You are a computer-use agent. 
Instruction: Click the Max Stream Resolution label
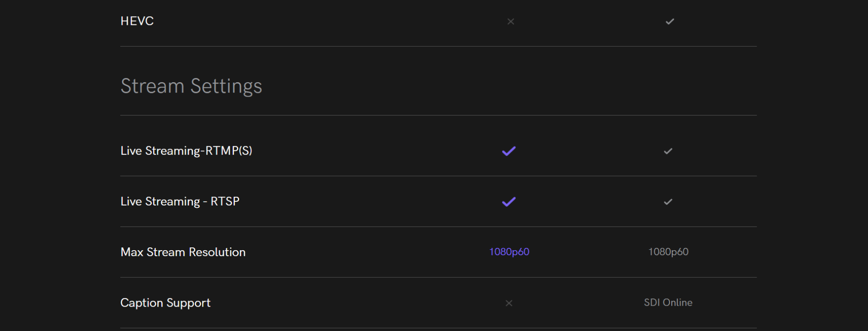click(183, 252)
